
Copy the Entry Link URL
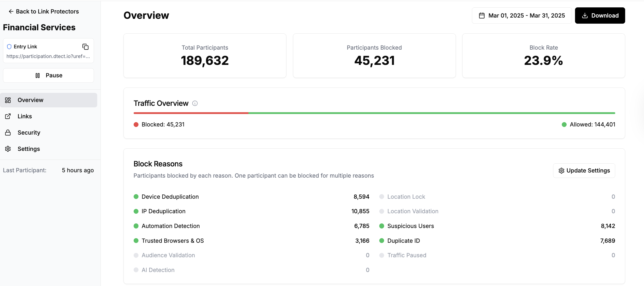[86, 47]
